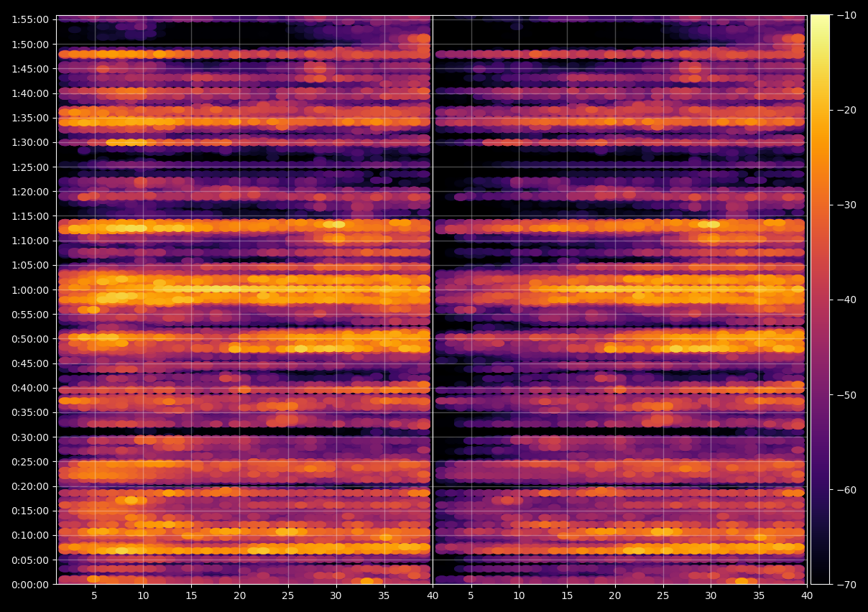Click the 1:20:00 time axis label
This screenshot has width=868, height=612.
[x=32, y=192]
